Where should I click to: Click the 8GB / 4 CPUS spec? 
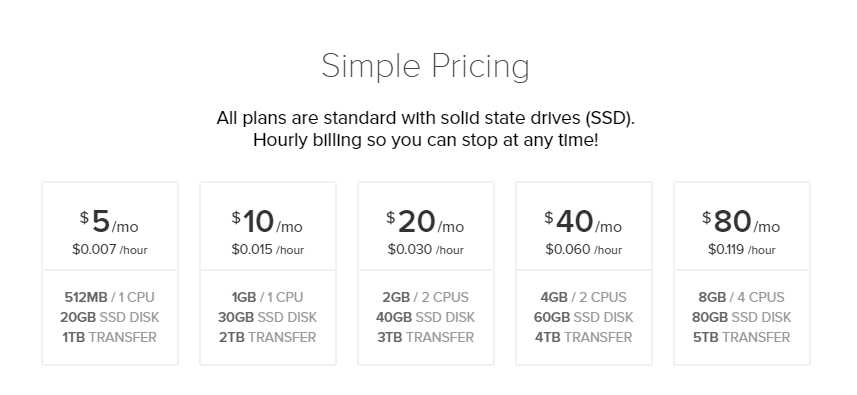[x=742, y=297]
